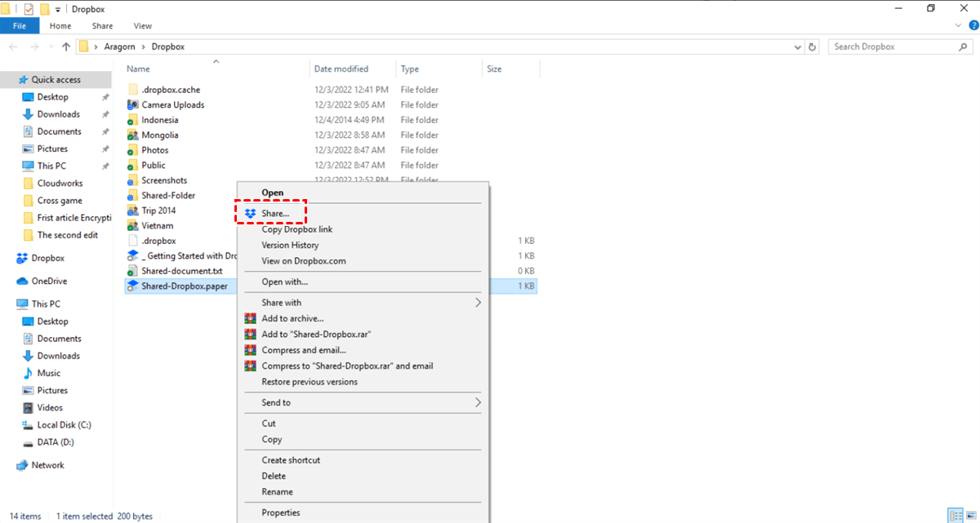The width and height of the screenshot is (980, 523).
Task: Select the Vietnam folder
Action: coord(157,225)
